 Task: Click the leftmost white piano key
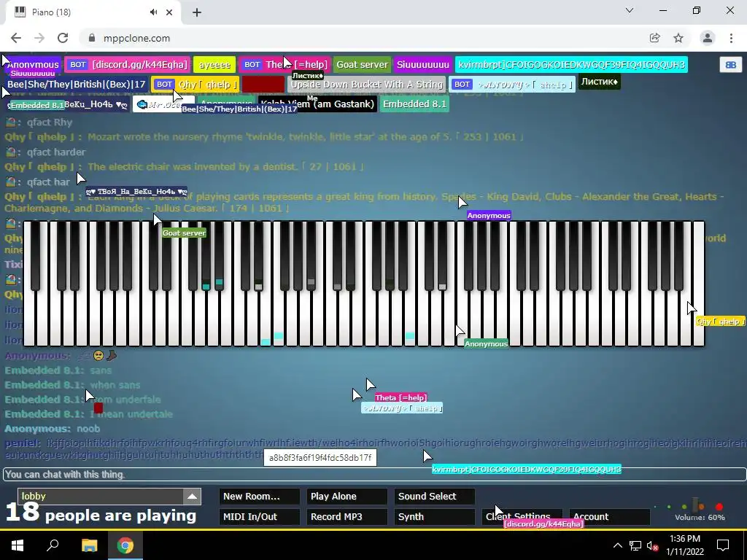point(29,318)
